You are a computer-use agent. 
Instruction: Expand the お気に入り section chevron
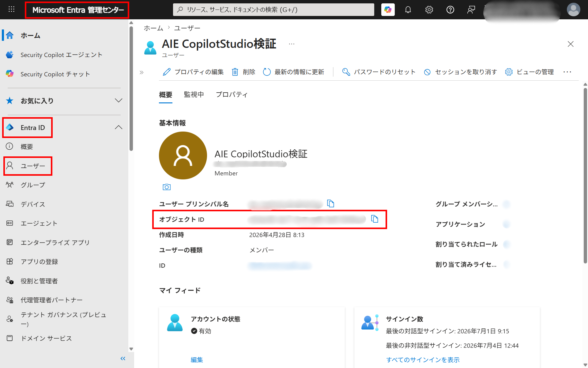tap(119, 101)
